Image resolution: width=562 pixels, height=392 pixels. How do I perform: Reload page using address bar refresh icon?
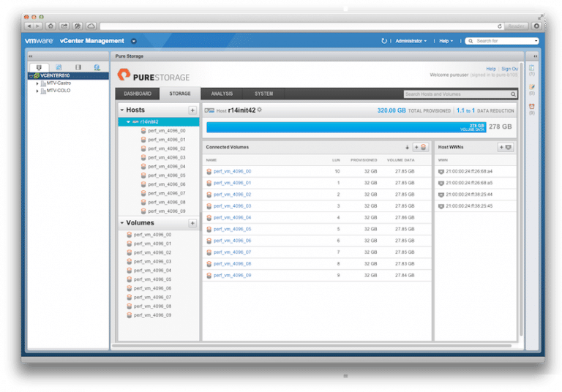(x=499, y=26)
